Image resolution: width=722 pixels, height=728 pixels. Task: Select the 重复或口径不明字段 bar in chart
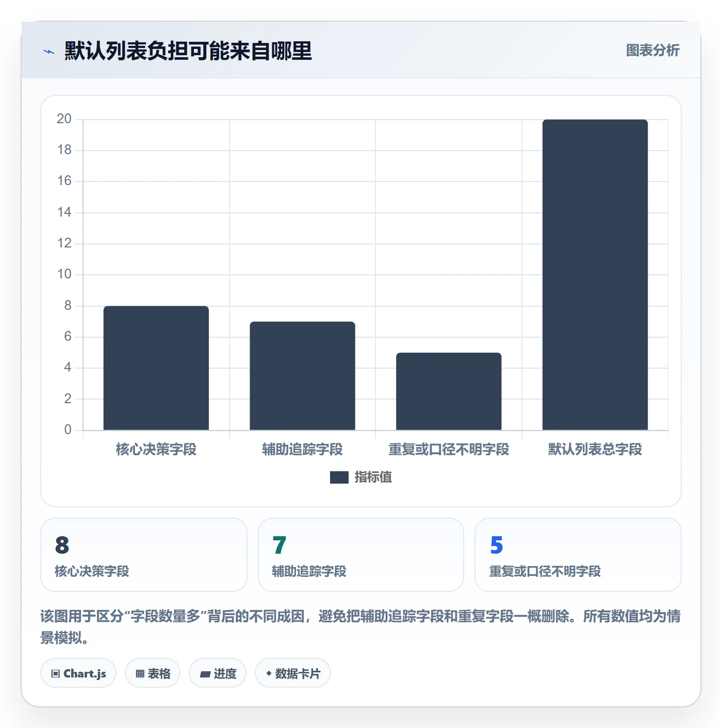tap(449, 391)
